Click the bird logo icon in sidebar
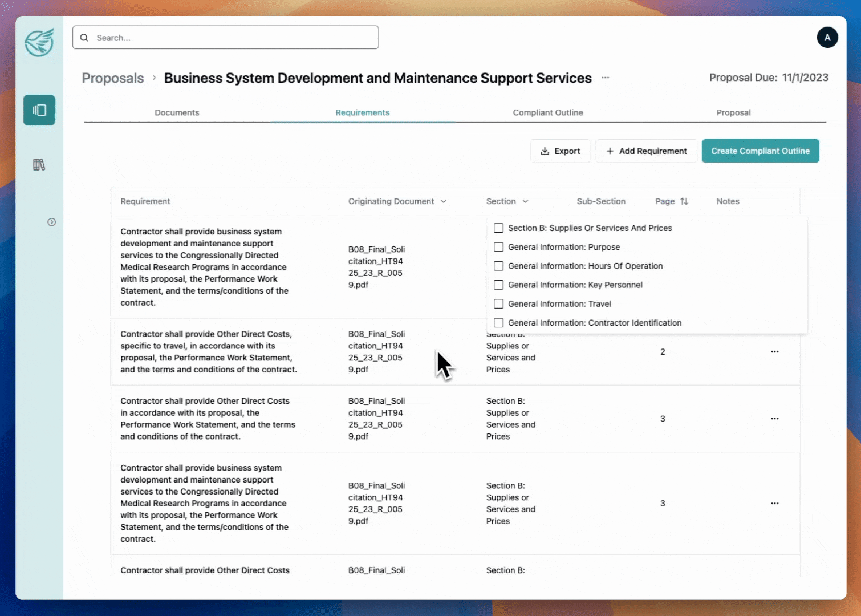This screenshot has width=861, height=616. [x=39, y=42]
